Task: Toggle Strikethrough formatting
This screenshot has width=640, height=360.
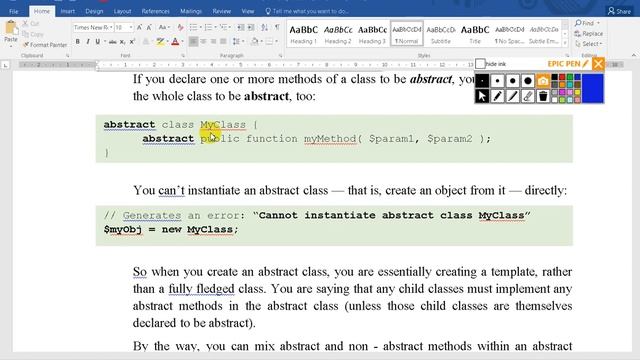Action: (x=113, y=42)
